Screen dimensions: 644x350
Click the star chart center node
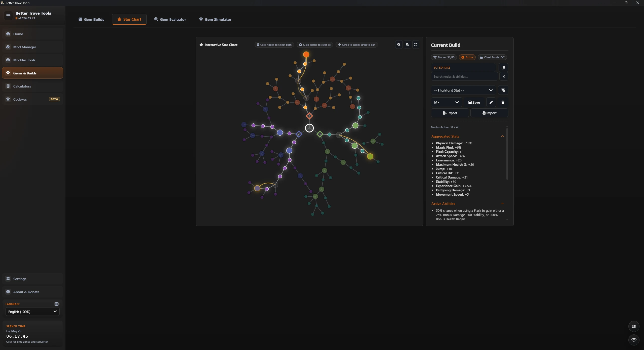[x=309, y=128]
